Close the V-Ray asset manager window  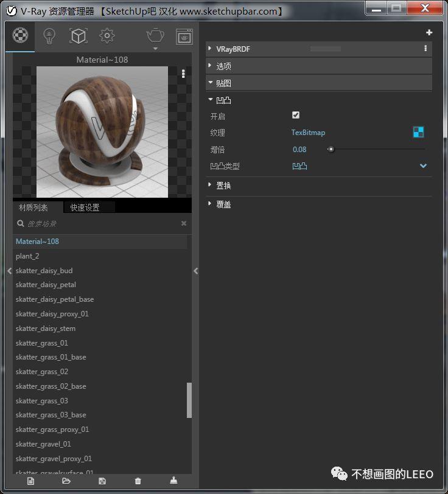[x=425, y=8]
